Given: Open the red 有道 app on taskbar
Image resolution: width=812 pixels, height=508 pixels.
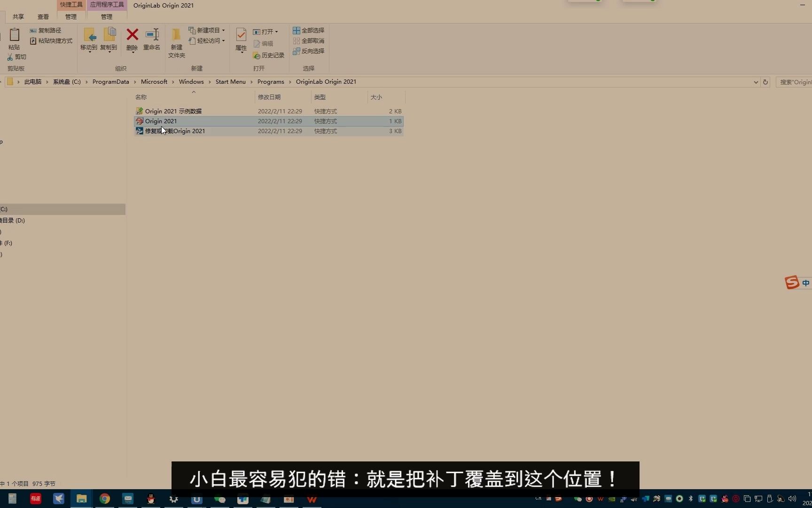Looking at the screenshot, I should (36, 499).
